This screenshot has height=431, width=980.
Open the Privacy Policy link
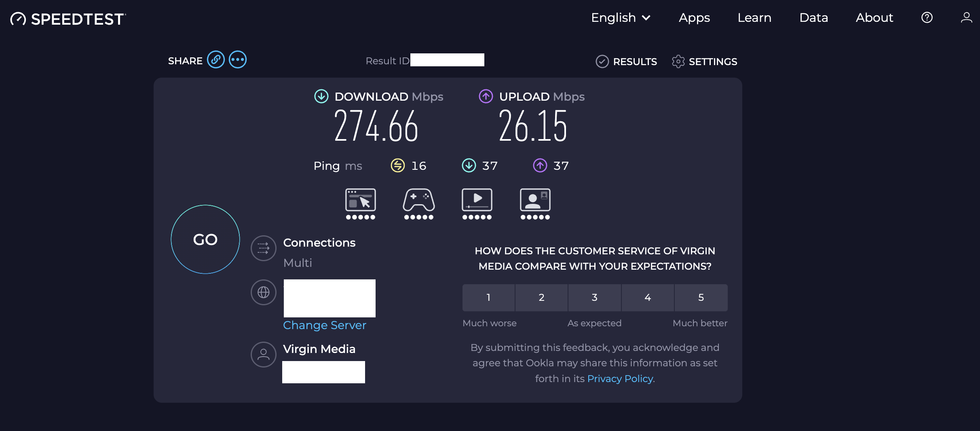(620, 378)
